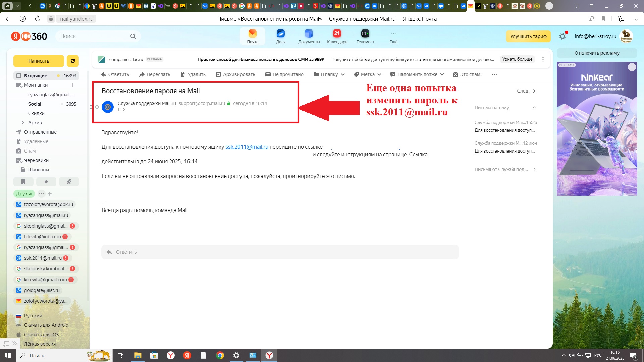
Task: Show more services via Ещё
Action: (393, 36)
